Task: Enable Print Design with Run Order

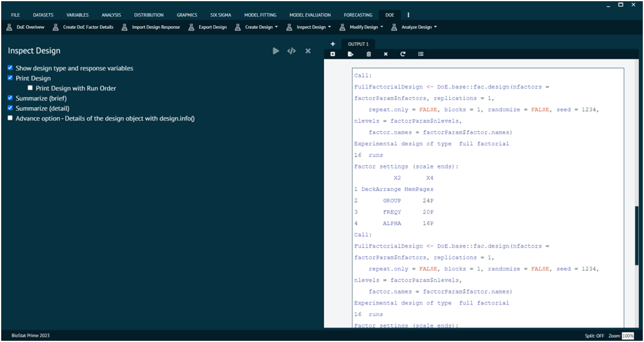Action: tap(30, 88)
